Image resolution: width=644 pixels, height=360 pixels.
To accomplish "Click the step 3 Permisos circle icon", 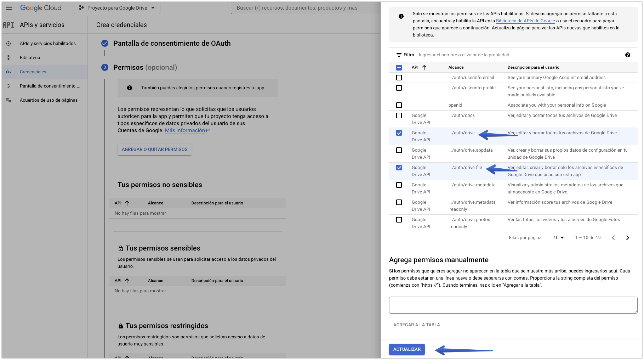I will pyautogui.click(x=105, y=67).
